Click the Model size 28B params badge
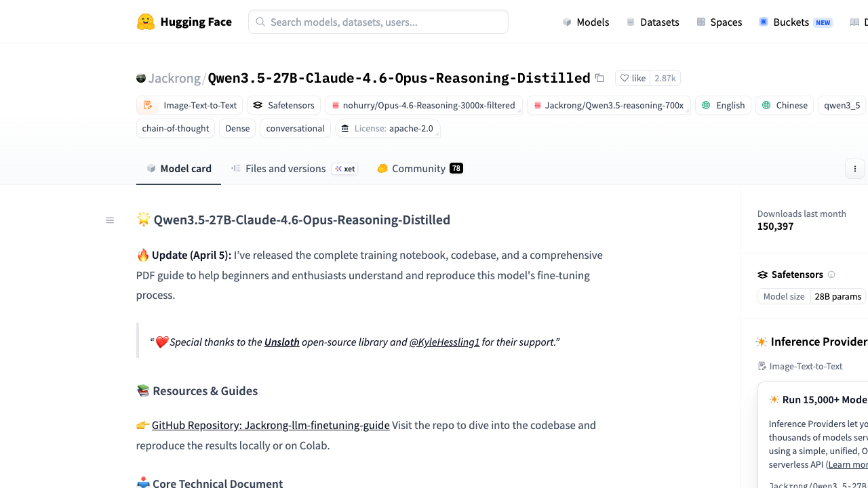868x488 pixels. pos(812,296)
